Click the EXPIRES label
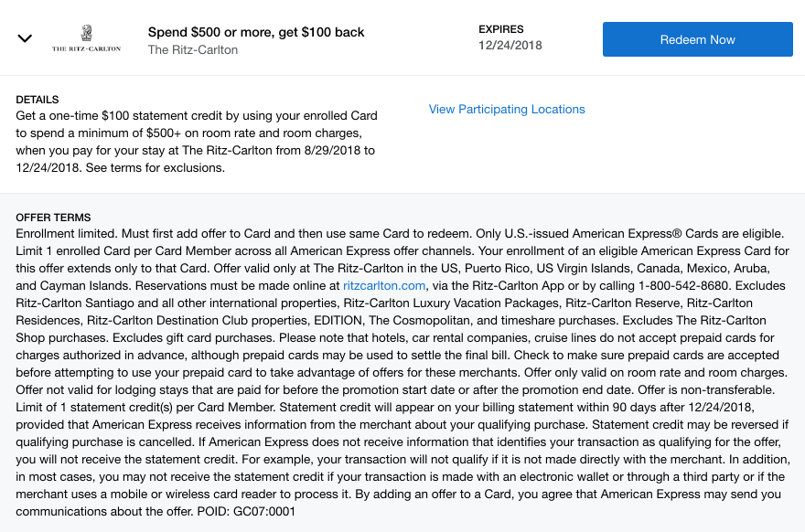Image resolution: width=805 pixels, height=532 pixels. 501,29
